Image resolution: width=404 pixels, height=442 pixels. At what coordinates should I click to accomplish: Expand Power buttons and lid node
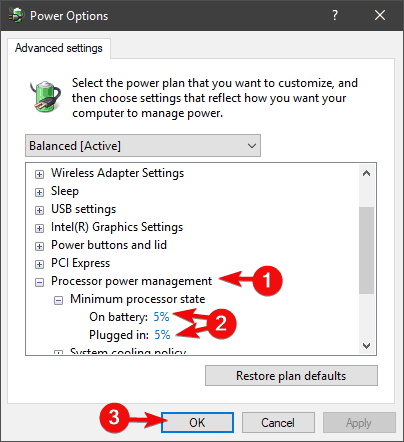39,246
